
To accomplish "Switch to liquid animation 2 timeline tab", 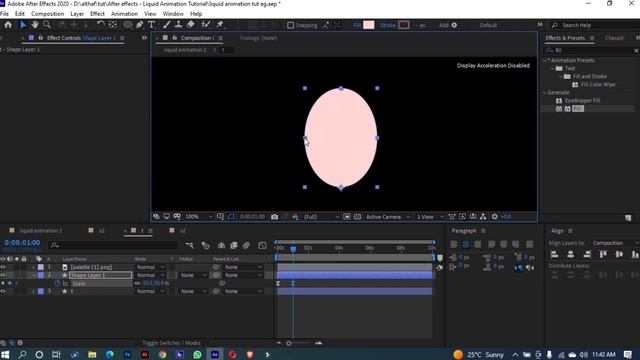I will pos(41,231).
